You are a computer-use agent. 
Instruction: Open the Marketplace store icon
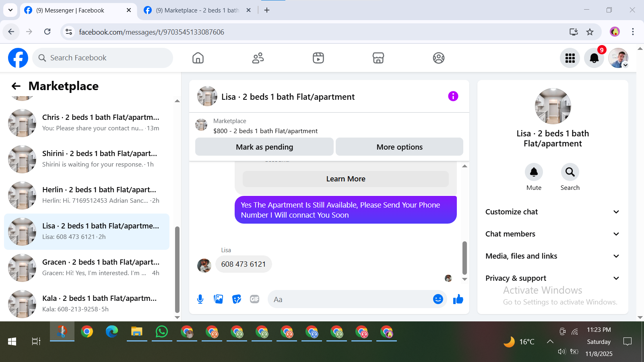[x=378, y=58]
